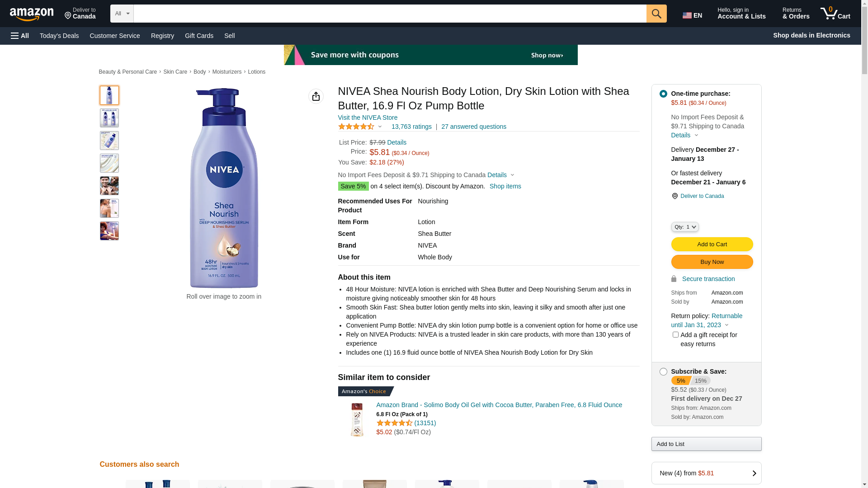Open the Qty quantity dropdown
This screenshot has width=868, height=488.
pos(684,227)
